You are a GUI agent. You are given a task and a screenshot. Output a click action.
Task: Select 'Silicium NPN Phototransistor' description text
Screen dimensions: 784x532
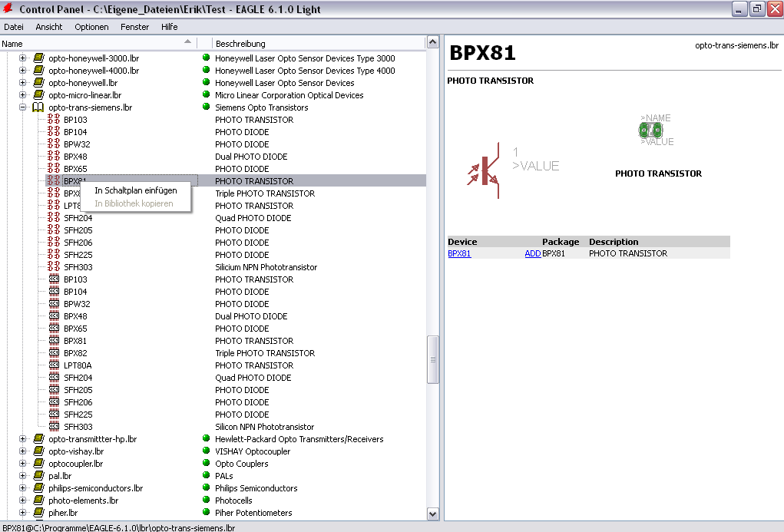pyautogui.click(x=266, y=267)
